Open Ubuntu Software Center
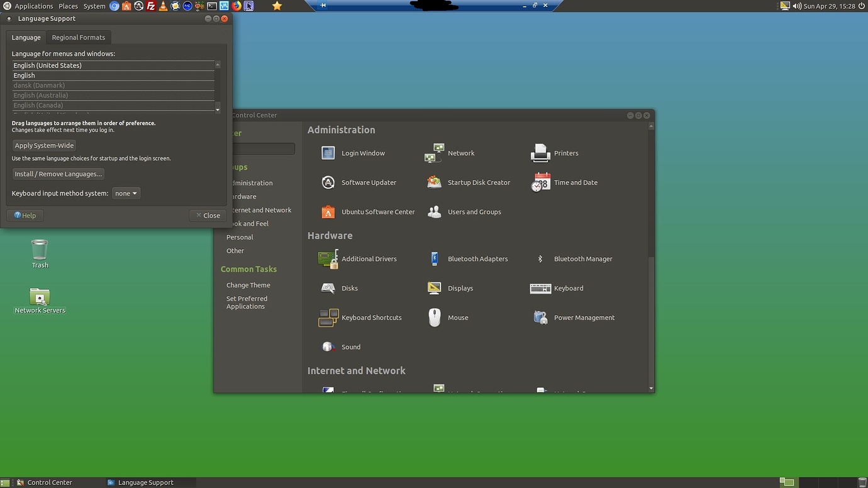Screen dimensions: 868x488 coord(377,212)
